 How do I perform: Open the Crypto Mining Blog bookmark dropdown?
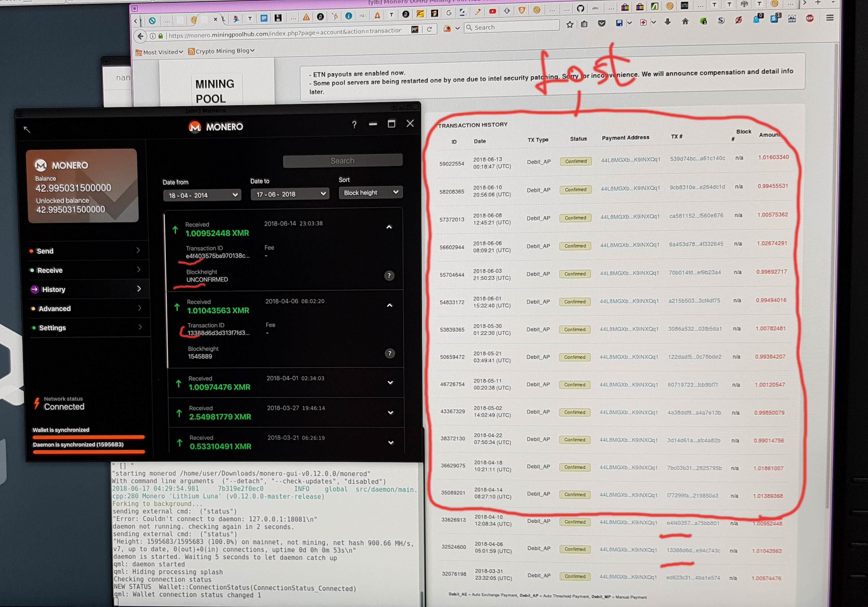(x=221, y=51)
